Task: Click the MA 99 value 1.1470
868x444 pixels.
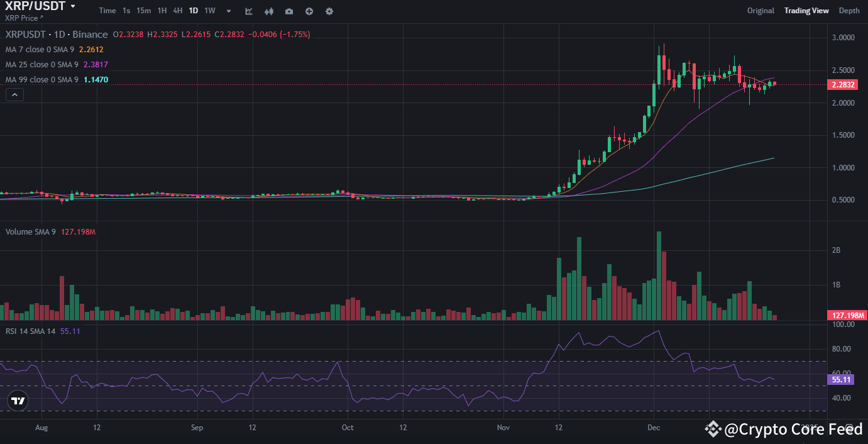Action: (x=96, y=80)
